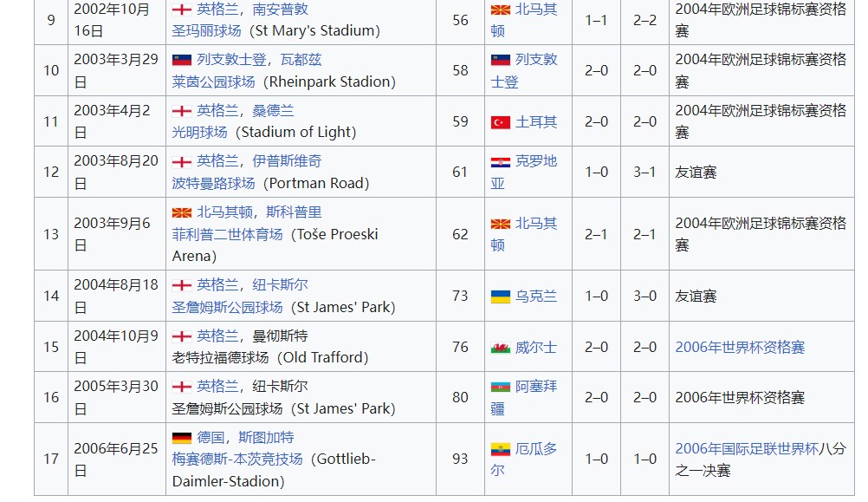Open the 2006年世界杯资格赛 link in row 15
868x502 pixels.
coord(740,348)
